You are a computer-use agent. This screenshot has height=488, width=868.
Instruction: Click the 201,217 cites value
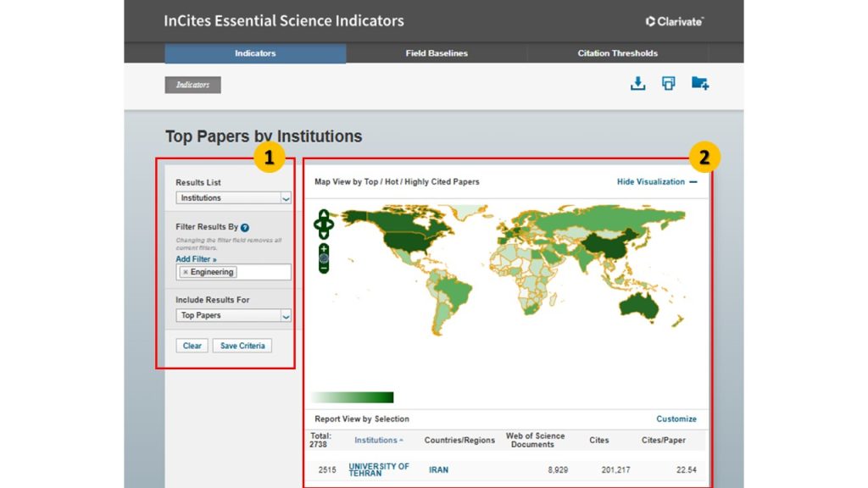[x=615, y=469]
